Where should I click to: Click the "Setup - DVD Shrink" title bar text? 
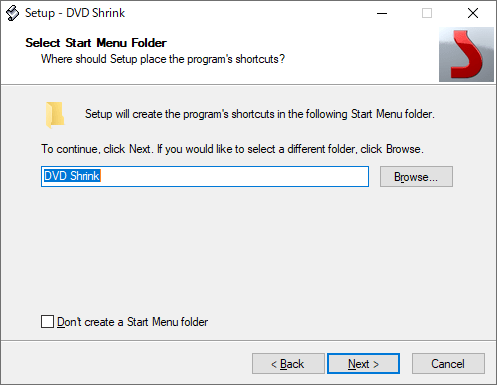75,13
